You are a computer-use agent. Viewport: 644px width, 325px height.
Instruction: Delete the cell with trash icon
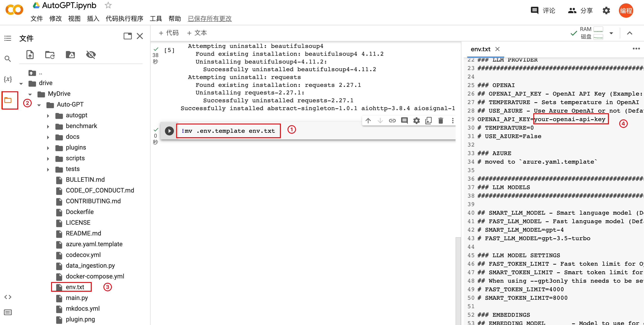(x=441, y=121)
